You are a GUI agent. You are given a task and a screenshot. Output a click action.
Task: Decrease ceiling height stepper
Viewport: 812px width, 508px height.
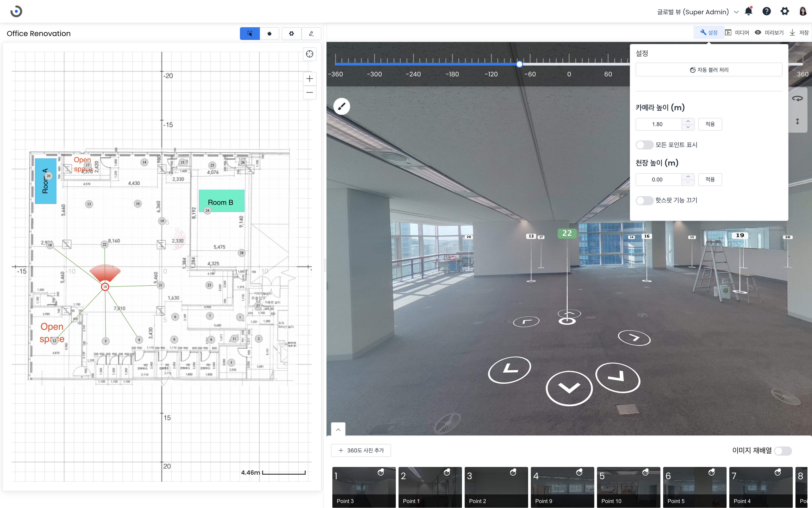click(x=688, y=183)
